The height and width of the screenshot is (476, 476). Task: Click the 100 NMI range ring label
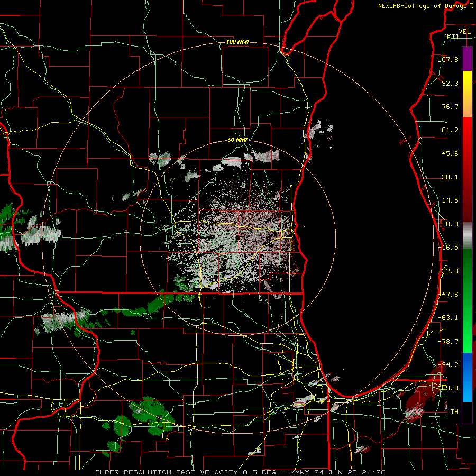tap(237, 42)
